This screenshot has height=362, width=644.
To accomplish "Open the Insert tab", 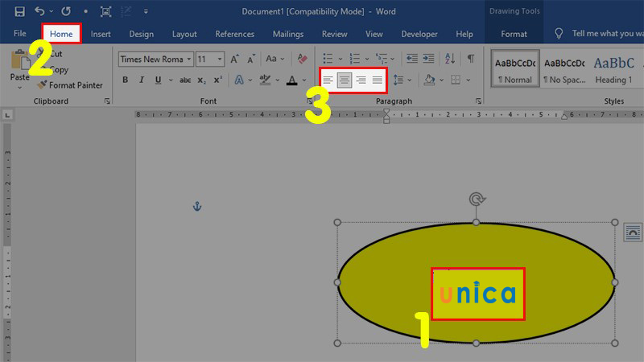I will 101,34.
